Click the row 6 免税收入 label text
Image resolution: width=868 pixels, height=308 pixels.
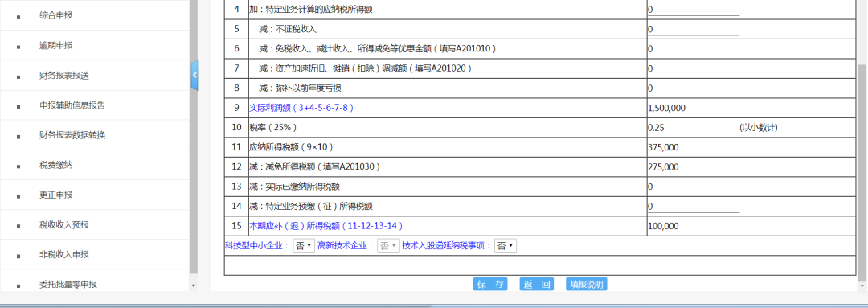pyautogui.click(x=378, y=49)
